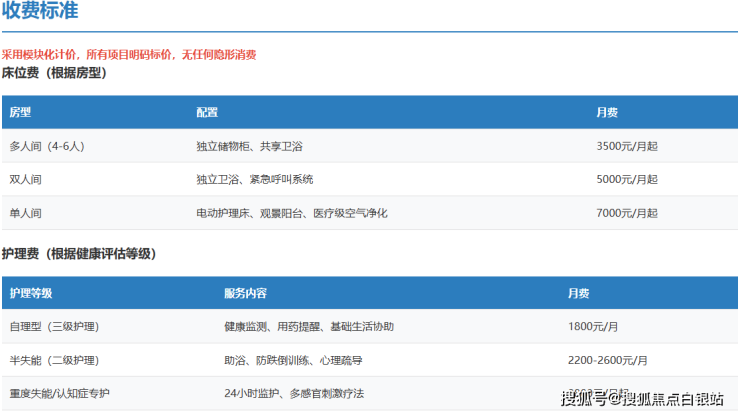This screenshot has height=415, width=740.
Task: Click the 配置 column header
Action: coord(207,112)
